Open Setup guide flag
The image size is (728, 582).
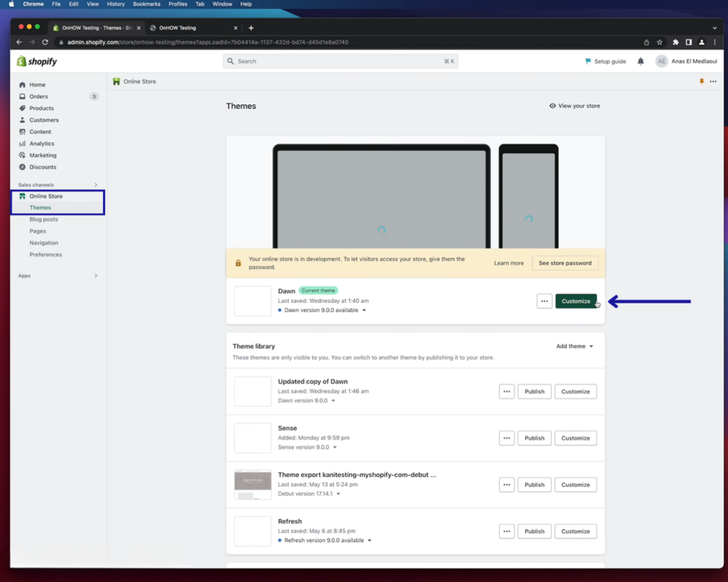pos(606,61)
